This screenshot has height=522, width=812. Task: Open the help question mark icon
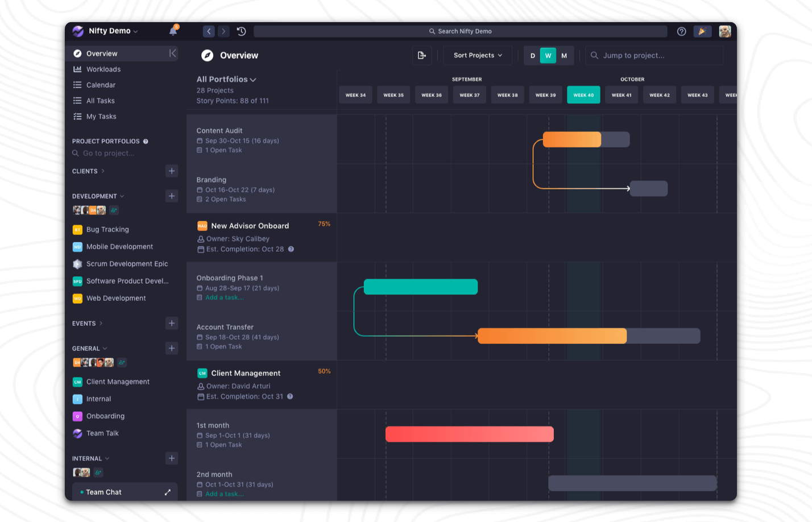pos(681,31)
